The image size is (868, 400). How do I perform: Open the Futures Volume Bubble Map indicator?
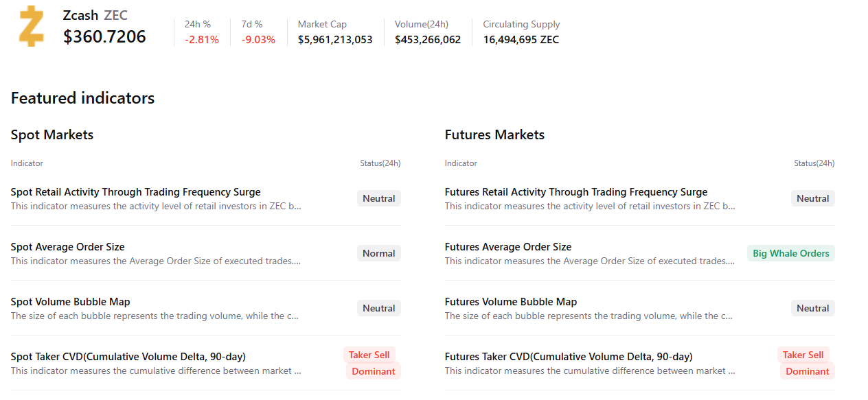[x=510, y=302]
